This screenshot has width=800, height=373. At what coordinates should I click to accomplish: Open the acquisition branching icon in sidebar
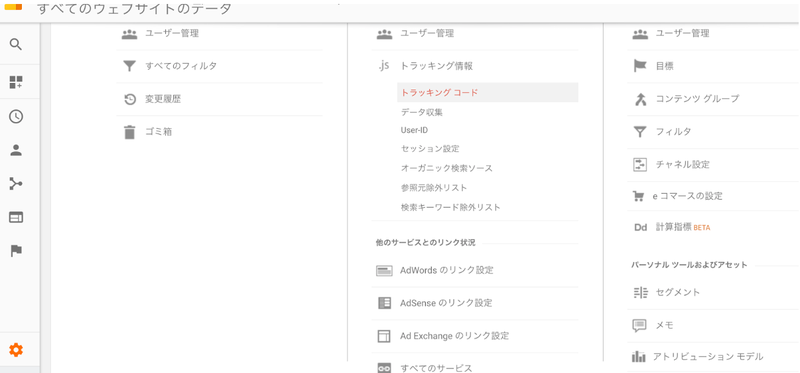click(16, 184)
